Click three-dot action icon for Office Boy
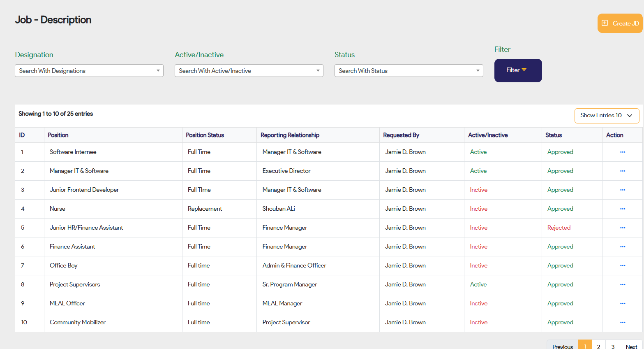Image resolution: width=644 pixels, height=349 pixels. click(622, 266)
